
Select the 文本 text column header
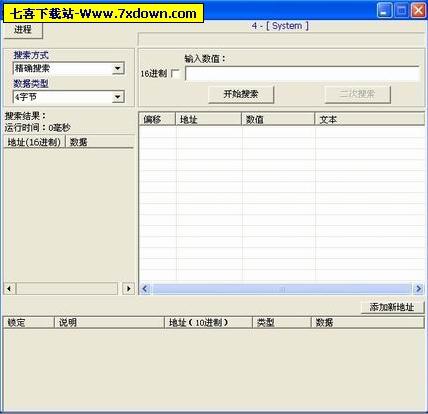coord(370,119)
